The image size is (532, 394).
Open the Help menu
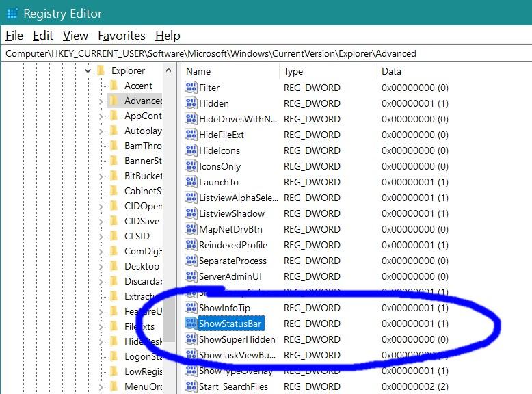pos(168,36)
